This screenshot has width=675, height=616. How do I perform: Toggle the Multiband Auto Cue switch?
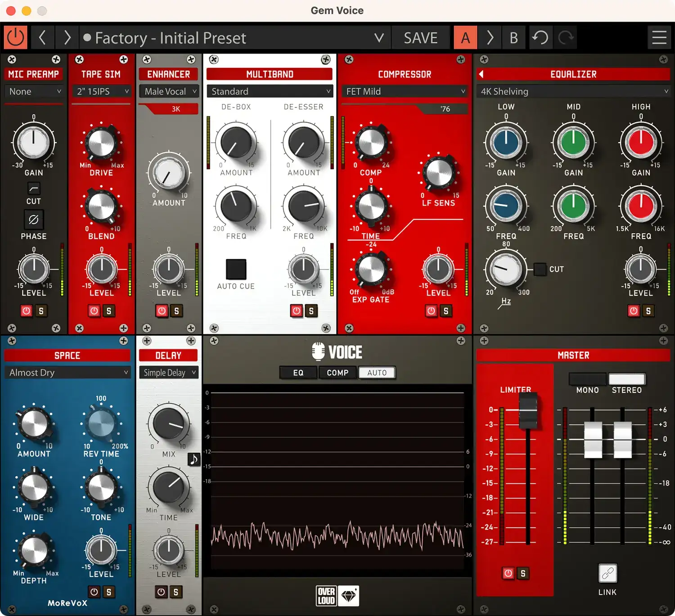tap(236, 270)
